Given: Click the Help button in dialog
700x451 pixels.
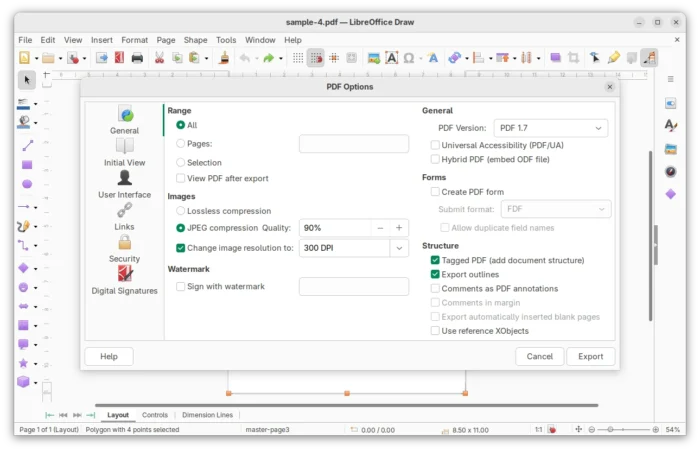Looking at the screenshot, I should pos(109,356).
